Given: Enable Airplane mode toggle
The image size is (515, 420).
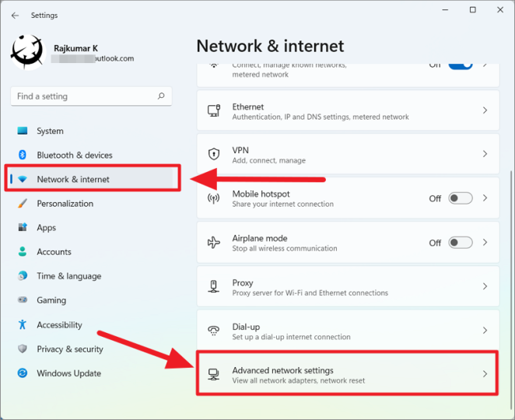Looking at the screenshot, I should tap(461, 243).
